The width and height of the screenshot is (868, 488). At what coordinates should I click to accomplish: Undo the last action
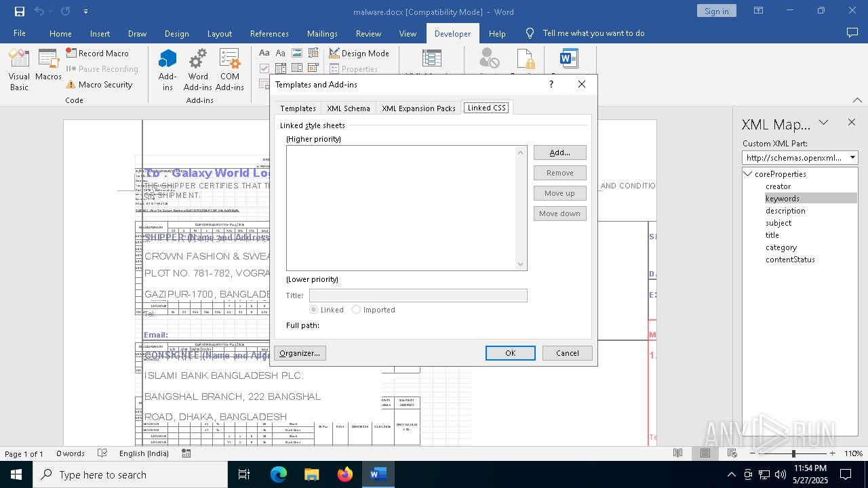39,12
